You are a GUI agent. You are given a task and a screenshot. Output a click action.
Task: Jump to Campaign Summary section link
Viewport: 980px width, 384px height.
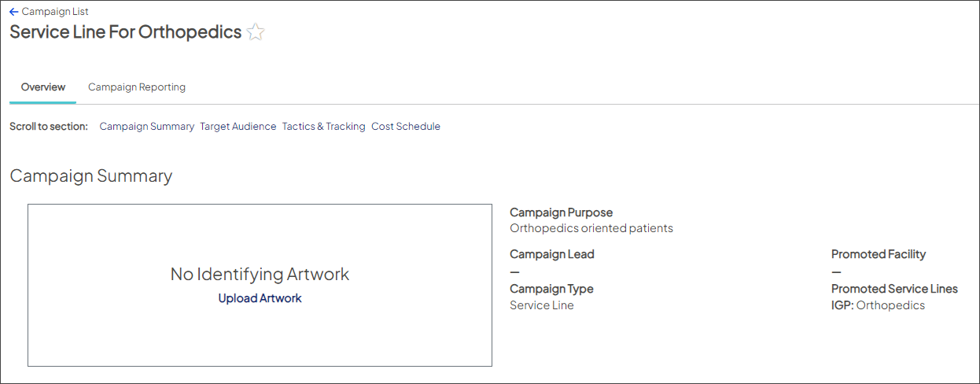146,127
